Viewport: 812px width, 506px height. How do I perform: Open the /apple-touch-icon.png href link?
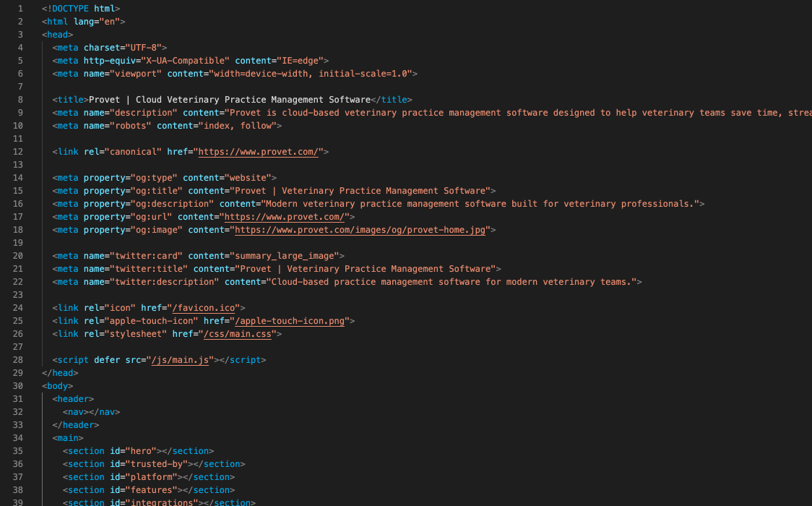pos(290,321)
